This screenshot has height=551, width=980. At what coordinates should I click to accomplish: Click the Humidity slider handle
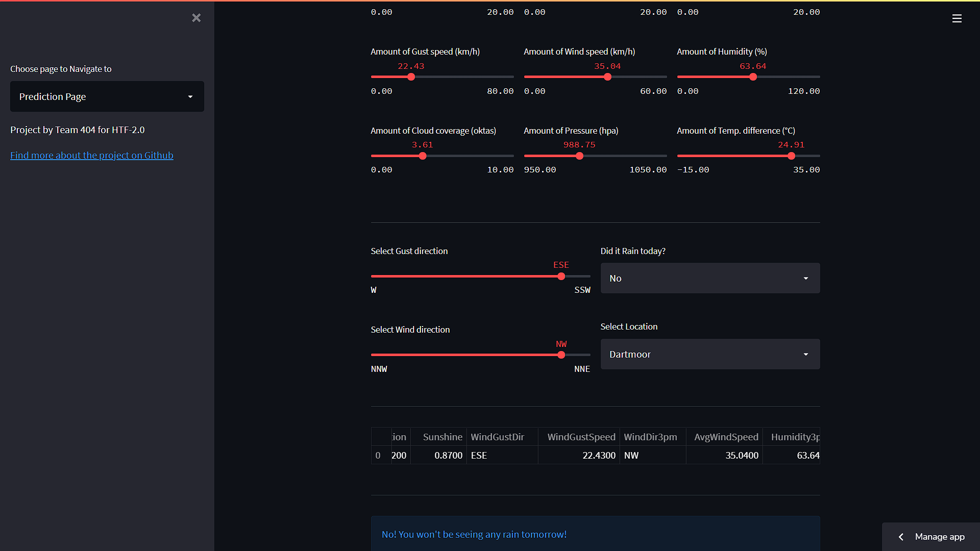click(753, 77)
